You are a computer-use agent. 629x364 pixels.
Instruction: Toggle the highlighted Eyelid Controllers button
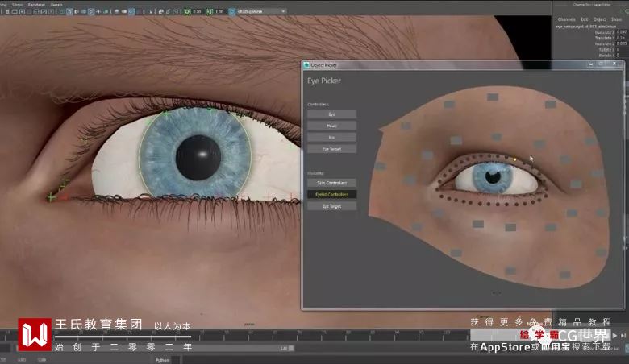coord(331,195)
